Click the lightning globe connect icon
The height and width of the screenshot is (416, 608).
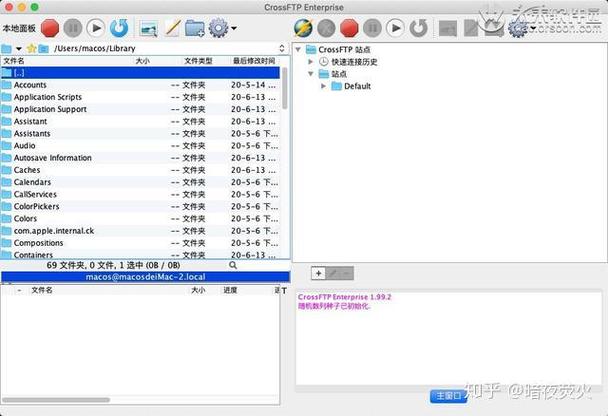[x=303, y=28]
